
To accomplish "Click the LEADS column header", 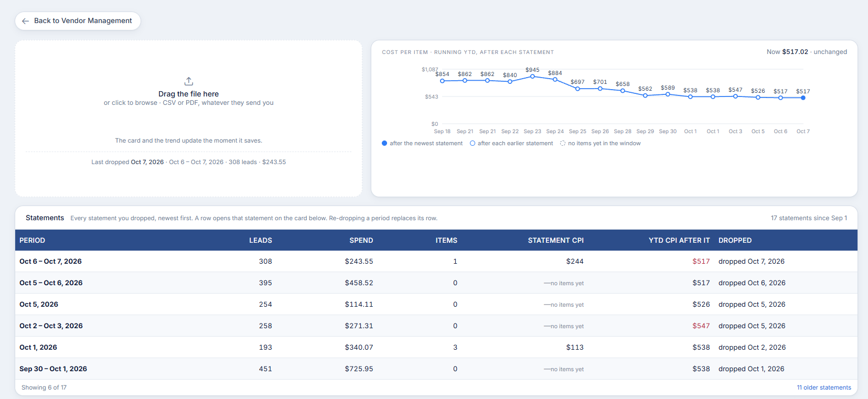I will pos(260,240).
